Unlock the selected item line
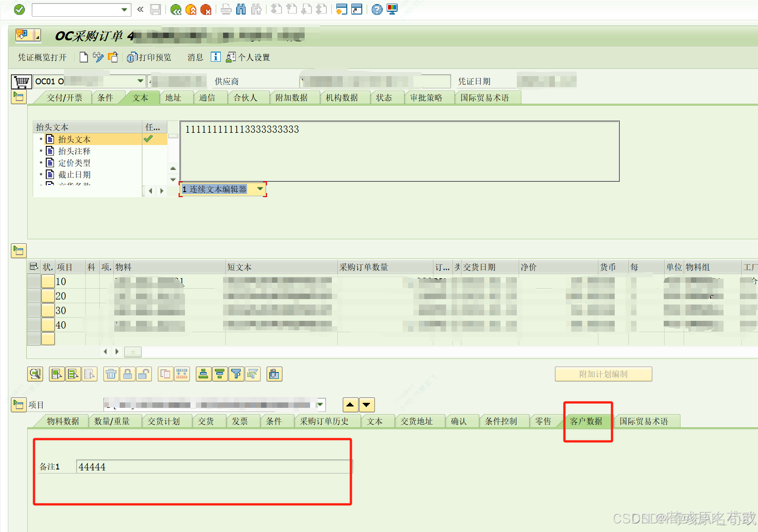 coord(144,374)
